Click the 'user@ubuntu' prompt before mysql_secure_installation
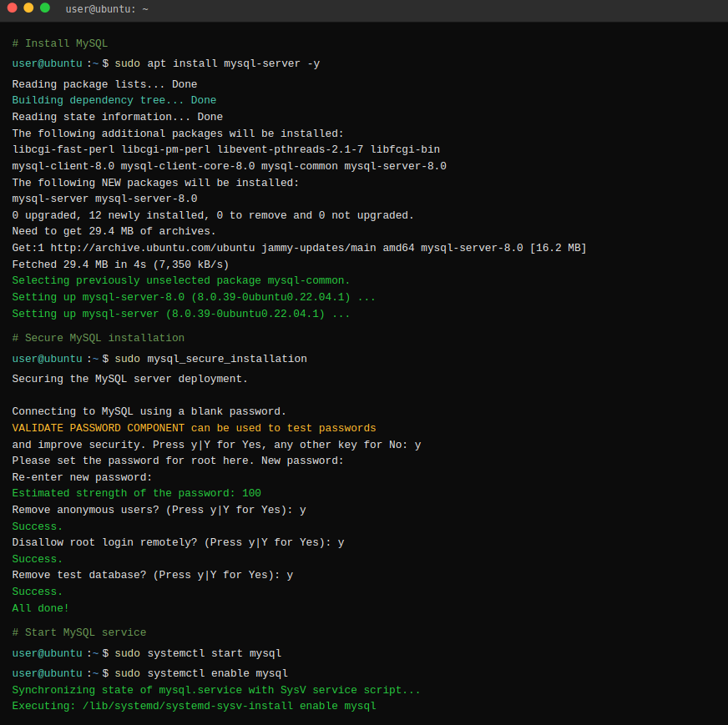 pos(47,359)
